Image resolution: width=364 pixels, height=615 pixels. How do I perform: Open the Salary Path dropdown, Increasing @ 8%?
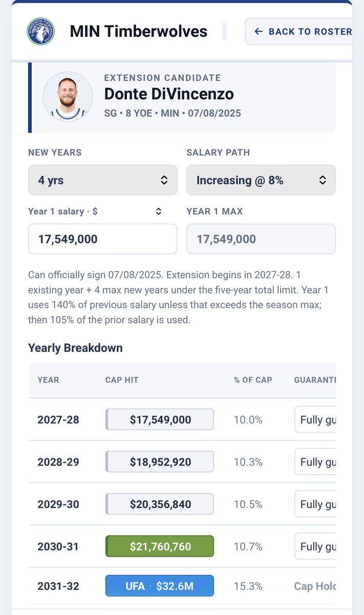click(x=261, y=180)
